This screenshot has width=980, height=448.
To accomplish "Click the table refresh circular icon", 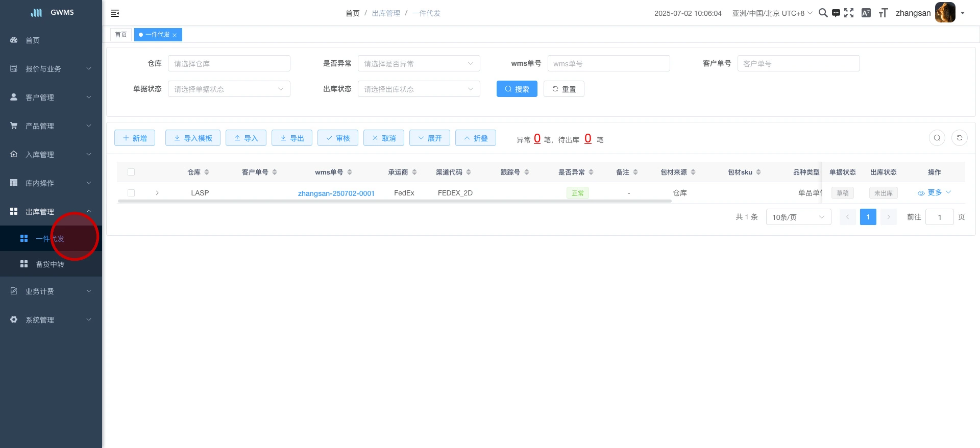I will pos(959,138).
